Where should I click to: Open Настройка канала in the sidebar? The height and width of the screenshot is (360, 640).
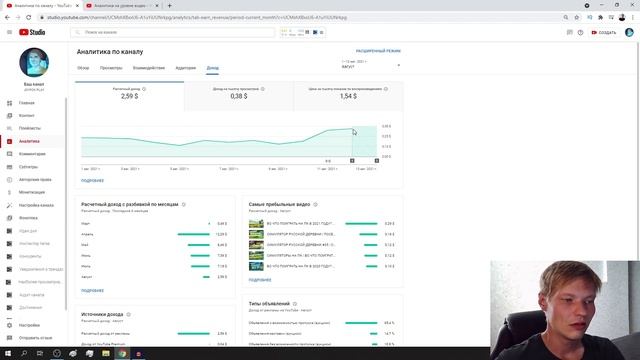36,205
